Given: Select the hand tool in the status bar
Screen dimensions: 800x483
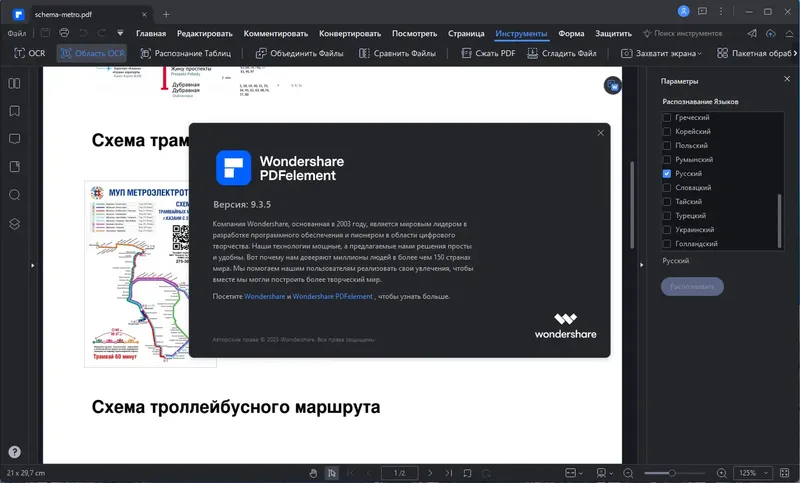Looking at the screenshot, I should pos(313,473).
